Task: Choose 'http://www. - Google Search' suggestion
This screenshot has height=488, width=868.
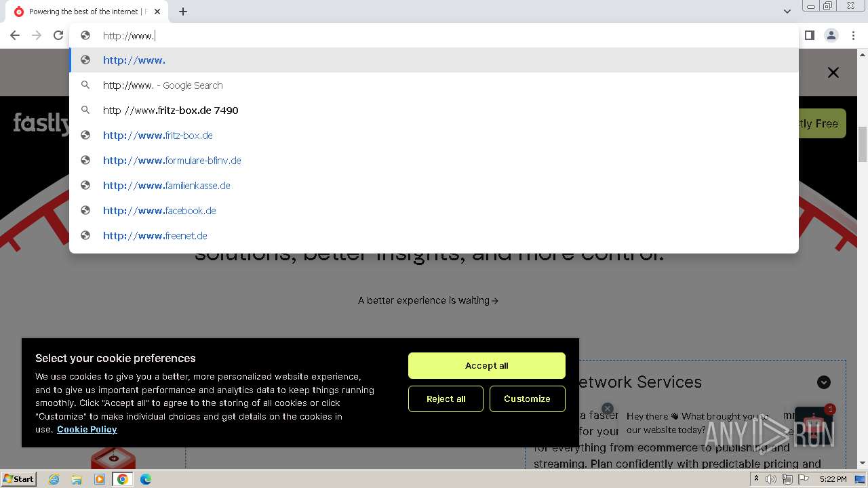Action: (434, 85)
